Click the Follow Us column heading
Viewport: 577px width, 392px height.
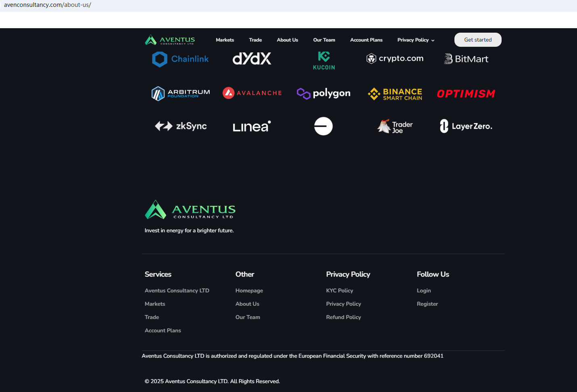pyautogui.click(x=433, y=274)
